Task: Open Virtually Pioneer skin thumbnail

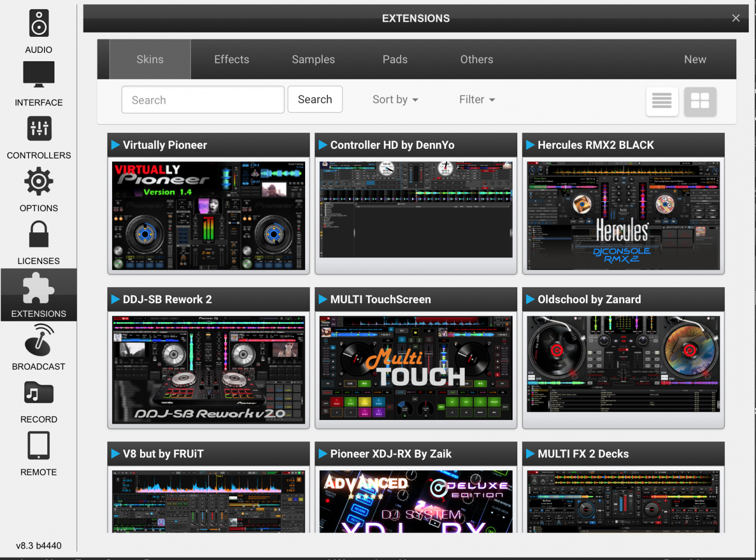Action: pos(209,215)
